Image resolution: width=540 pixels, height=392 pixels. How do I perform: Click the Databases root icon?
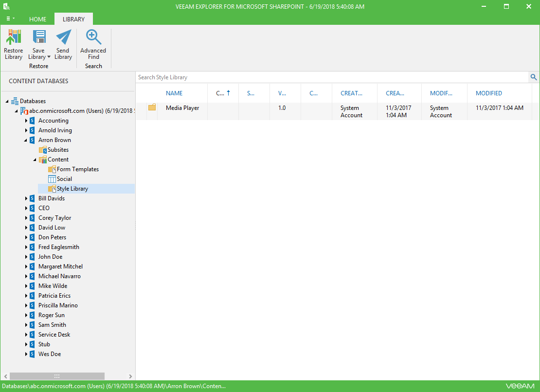coord(15,101)
